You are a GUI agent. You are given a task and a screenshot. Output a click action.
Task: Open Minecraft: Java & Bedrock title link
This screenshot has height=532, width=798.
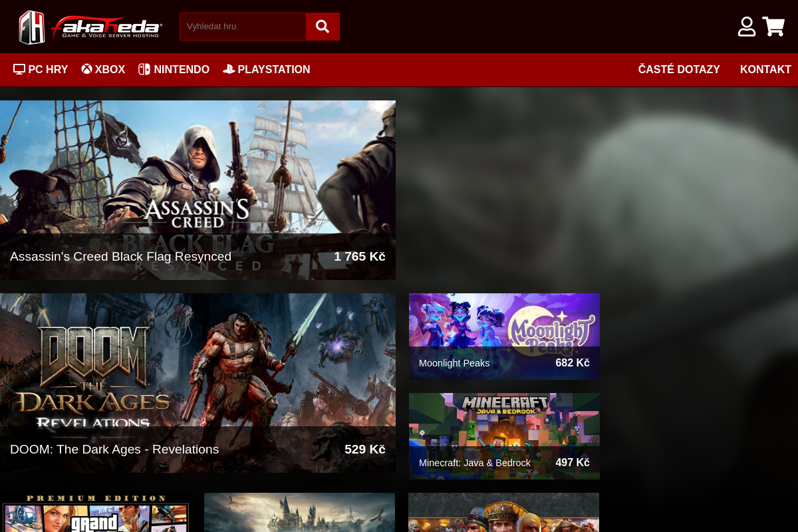[475, 463]
